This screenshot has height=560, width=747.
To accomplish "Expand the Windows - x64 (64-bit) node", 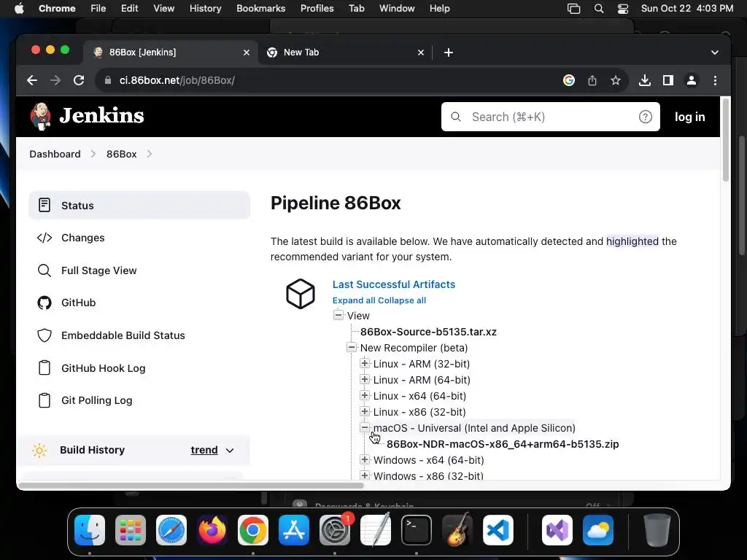I will pyautogui.click(x=365, y=459).
